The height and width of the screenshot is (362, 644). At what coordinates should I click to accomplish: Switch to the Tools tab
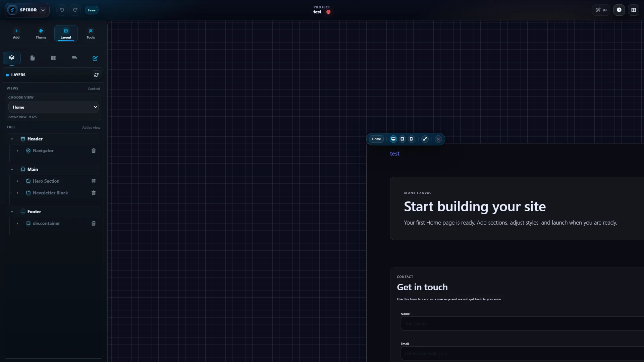click(x=91, y=34)
